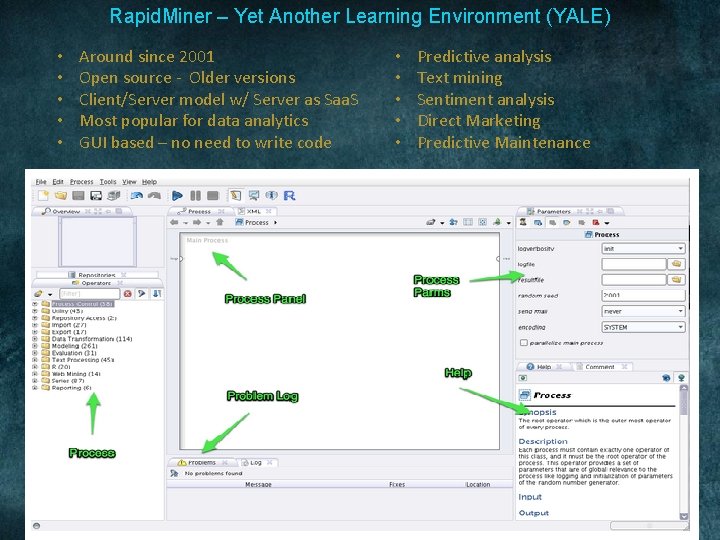Screen dimensions: 720x540
Task: Open the Repositories tab
Action: [x=96, y=275]
